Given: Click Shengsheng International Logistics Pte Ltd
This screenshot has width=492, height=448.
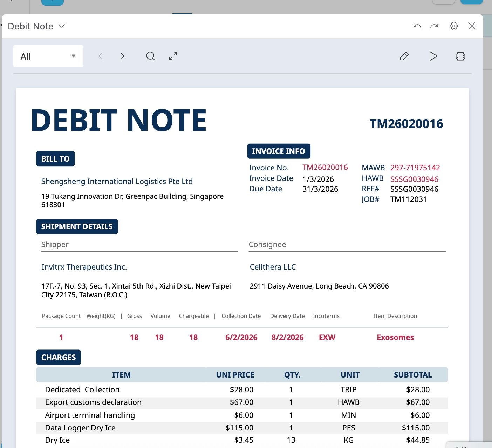Looking at the screenshot, I should pos(117,181).
